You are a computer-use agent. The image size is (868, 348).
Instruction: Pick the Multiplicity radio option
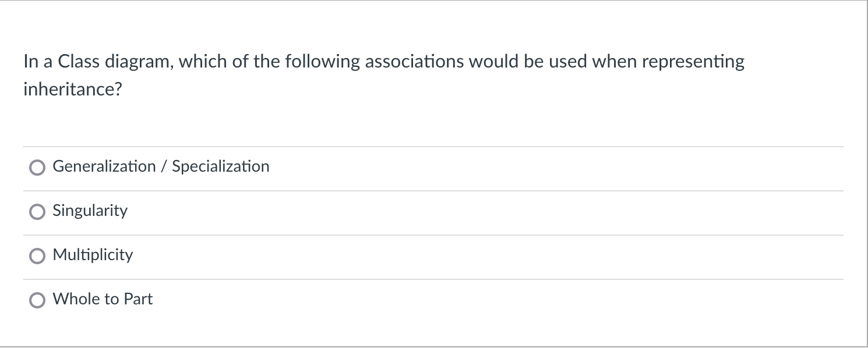click(37, 256)
